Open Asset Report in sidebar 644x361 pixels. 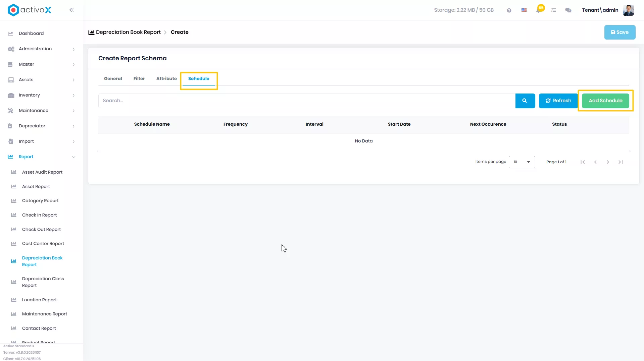[36, 186]
